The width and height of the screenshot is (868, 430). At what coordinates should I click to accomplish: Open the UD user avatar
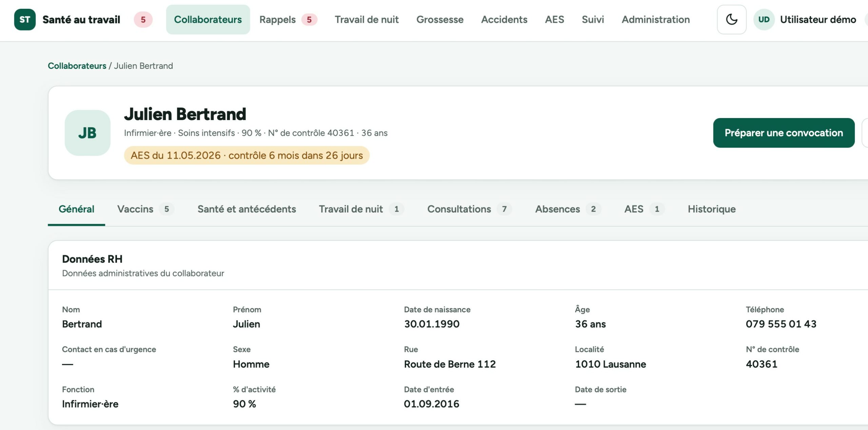coord(764,19)
